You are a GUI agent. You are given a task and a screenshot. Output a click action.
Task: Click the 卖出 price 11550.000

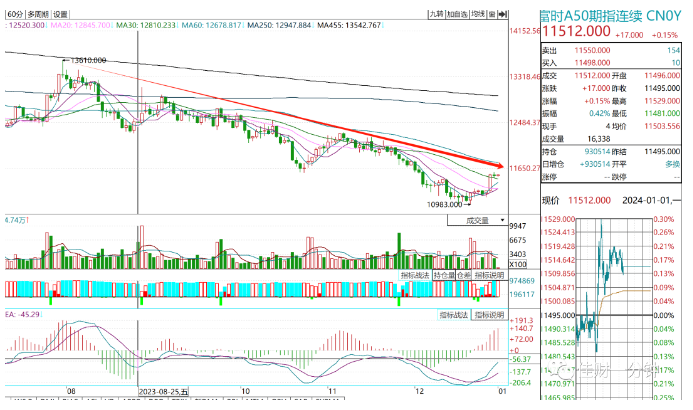point(592,50)
